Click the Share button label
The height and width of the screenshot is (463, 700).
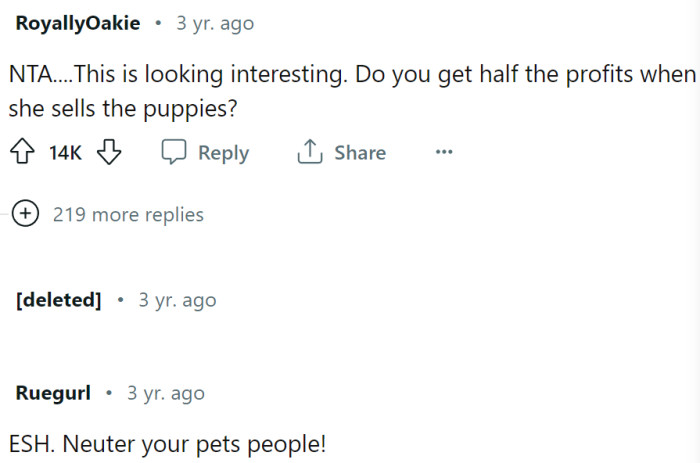(360, 153)
